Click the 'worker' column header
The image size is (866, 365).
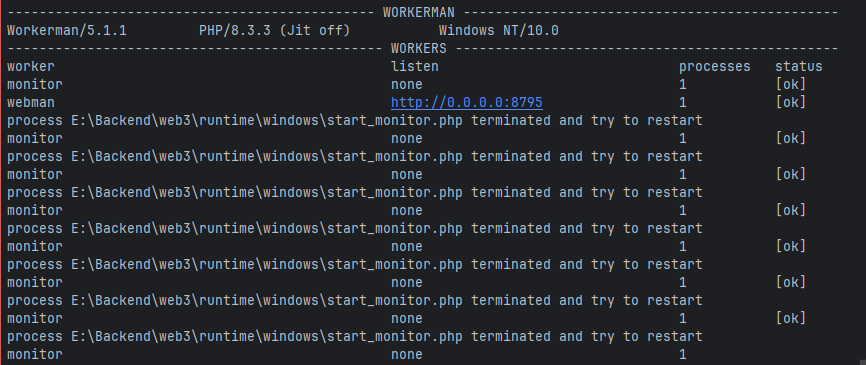pyautogui.click(x=31, y=67)
